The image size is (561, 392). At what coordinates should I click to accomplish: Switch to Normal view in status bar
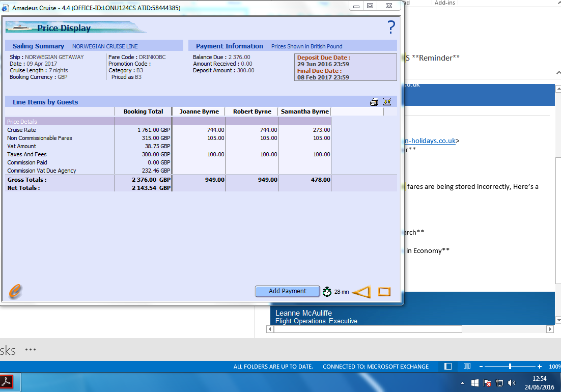click(448, 367)
